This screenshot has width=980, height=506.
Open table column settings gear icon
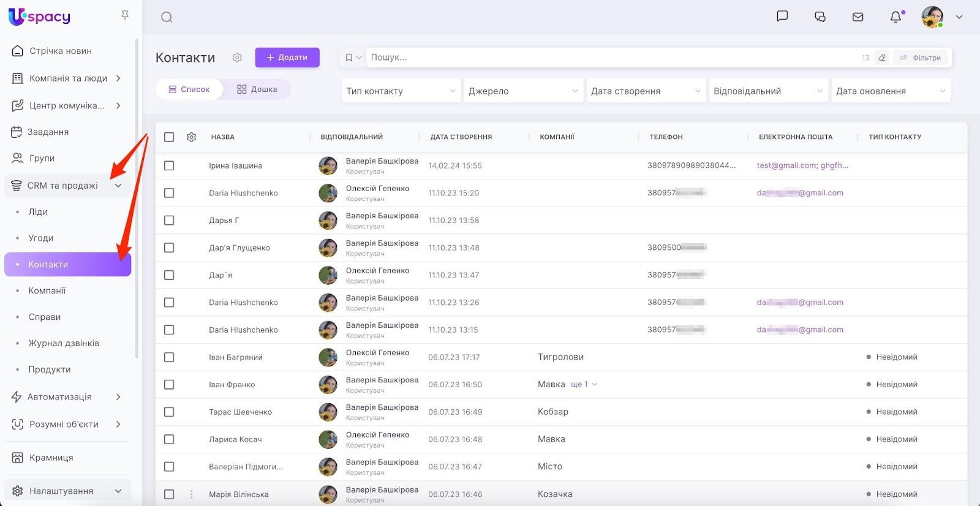pos(192,137)
